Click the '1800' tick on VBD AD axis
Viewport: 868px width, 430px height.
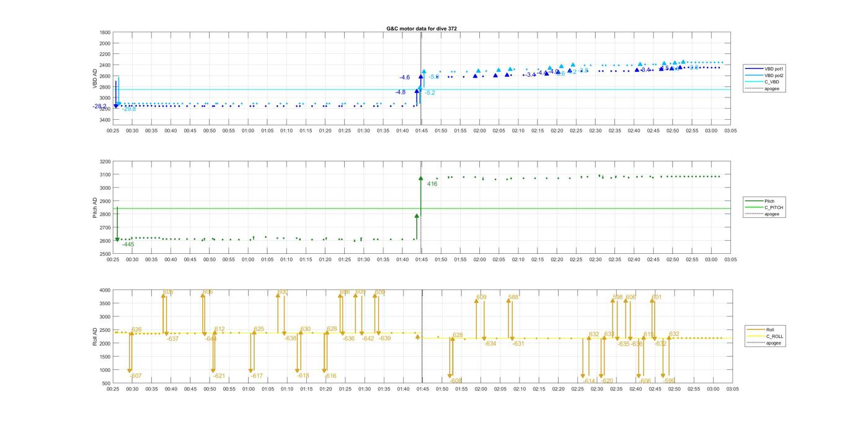click(x=105, y=32)
